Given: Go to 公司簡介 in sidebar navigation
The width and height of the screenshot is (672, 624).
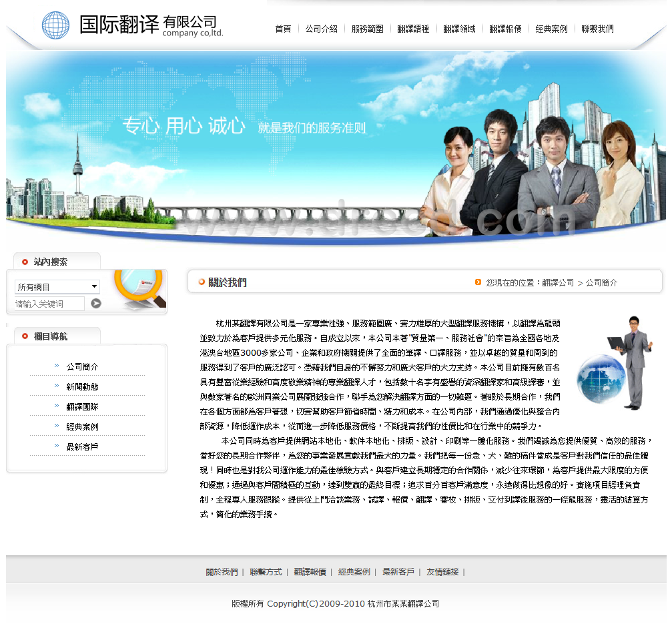Looking at the screenshot, I should pyautogui.click(x=82, y=367).
